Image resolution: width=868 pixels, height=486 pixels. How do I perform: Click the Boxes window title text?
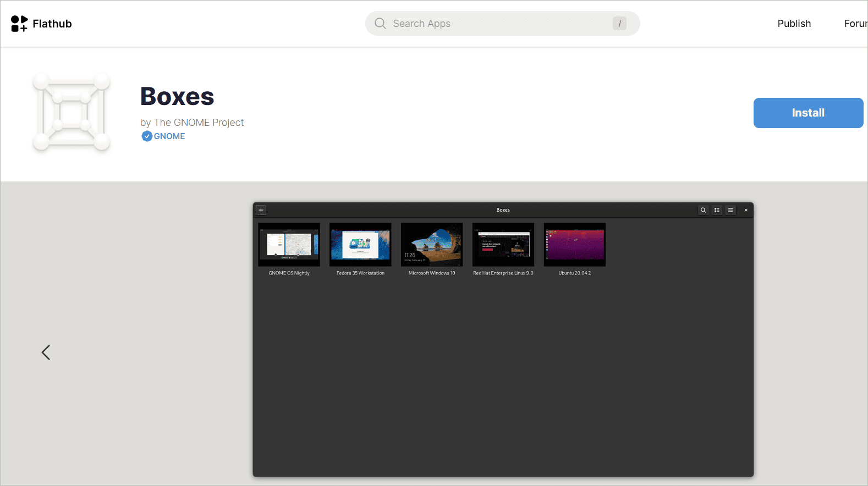tap(503, 210)
